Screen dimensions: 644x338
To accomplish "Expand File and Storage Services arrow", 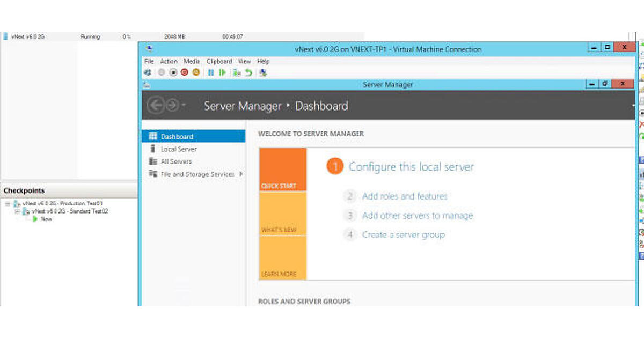I will [241, 174].
